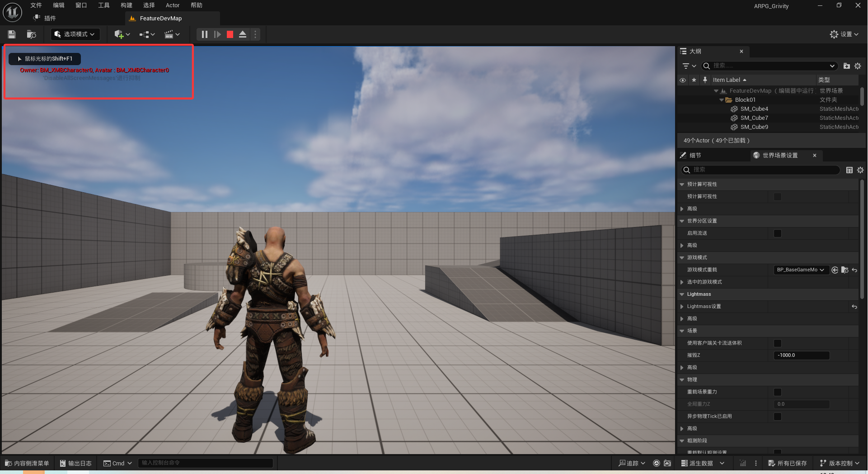868x474 pixels.
Task: Click the eject from player icon
Action: coord(243,34)
